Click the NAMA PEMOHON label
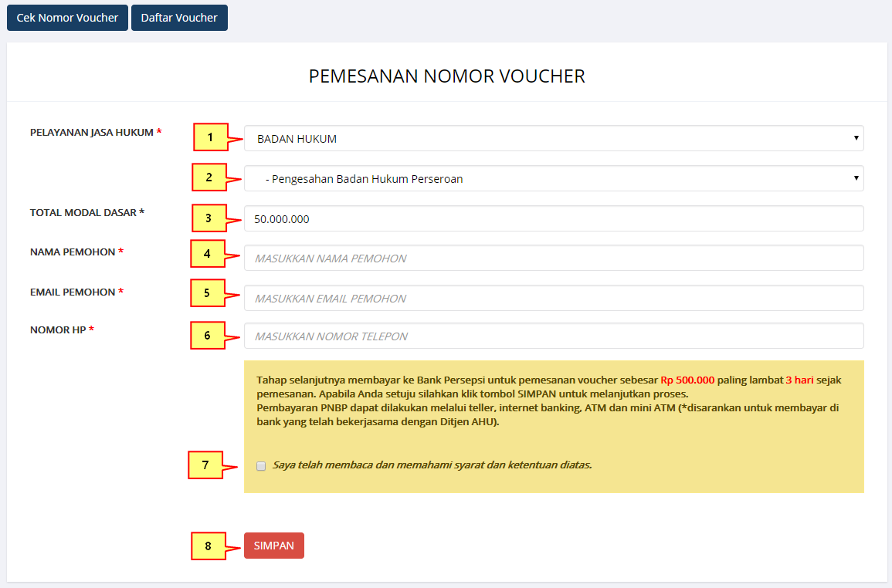Viewport: 892px width, 588px height. [73, 252]
